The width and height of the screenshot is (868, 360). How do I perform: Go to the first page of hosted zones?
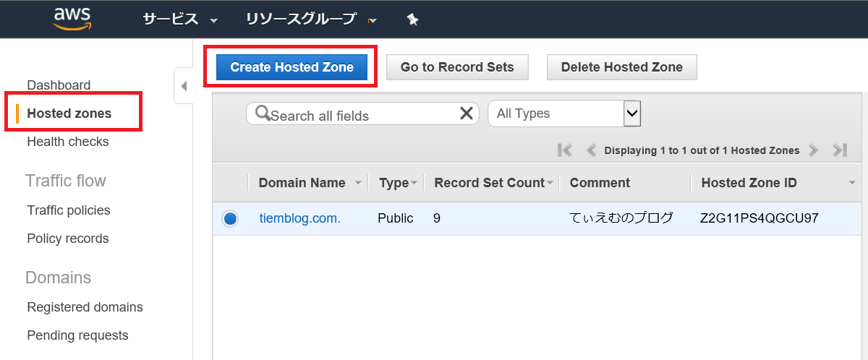tap(565, 150)
